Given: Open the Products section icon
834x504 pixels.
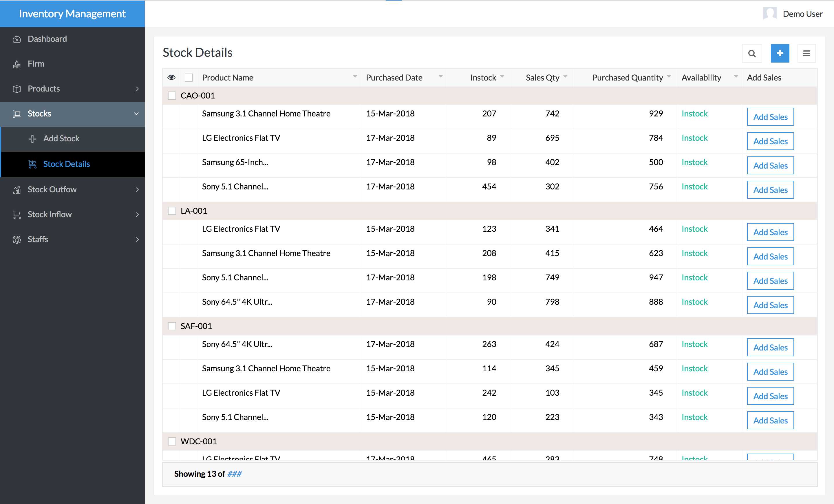Looking at the screenshot, I should pyautogui.click(x=16, y=89).
